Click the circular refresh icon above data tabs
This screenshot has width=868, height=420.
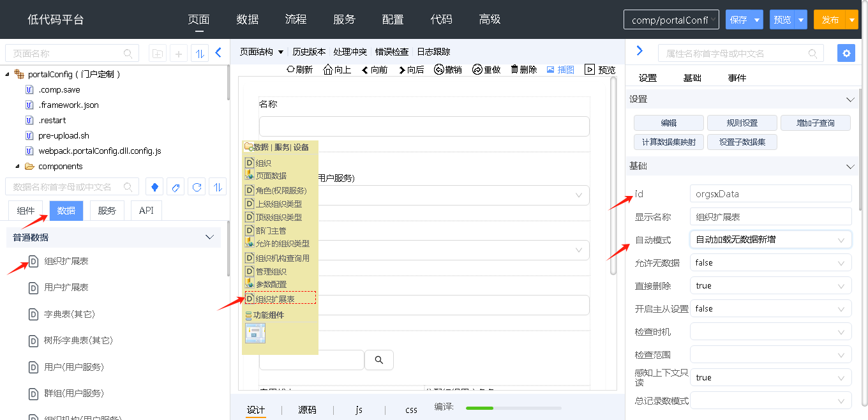[x=197, y=187]
